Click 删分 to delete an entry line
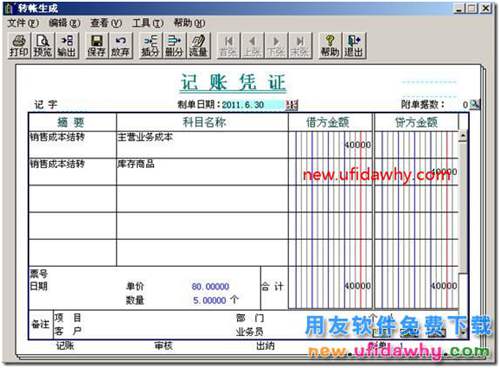 point(174,46)
